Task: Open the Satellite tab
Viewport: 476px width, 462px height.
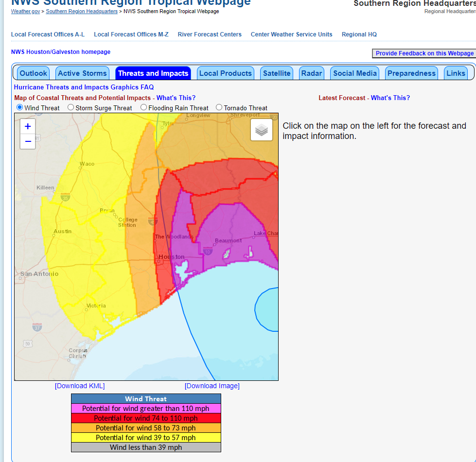Action: (x=277, y=73)
